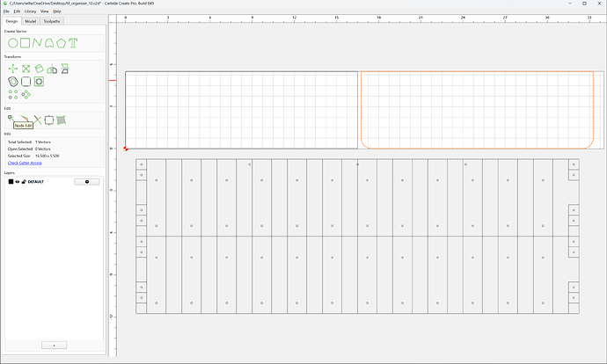Click the Check Cutter Access link

pyautogui.click(x=25, y=163)
